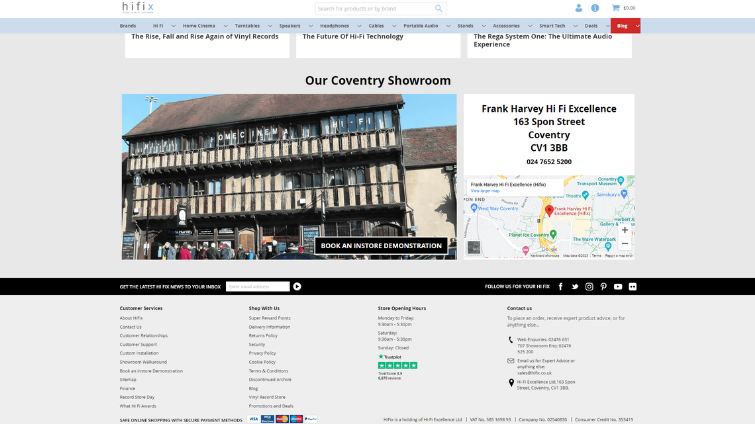
Task: Click the Coventry showroom building photo
Action: pos(289,177)
